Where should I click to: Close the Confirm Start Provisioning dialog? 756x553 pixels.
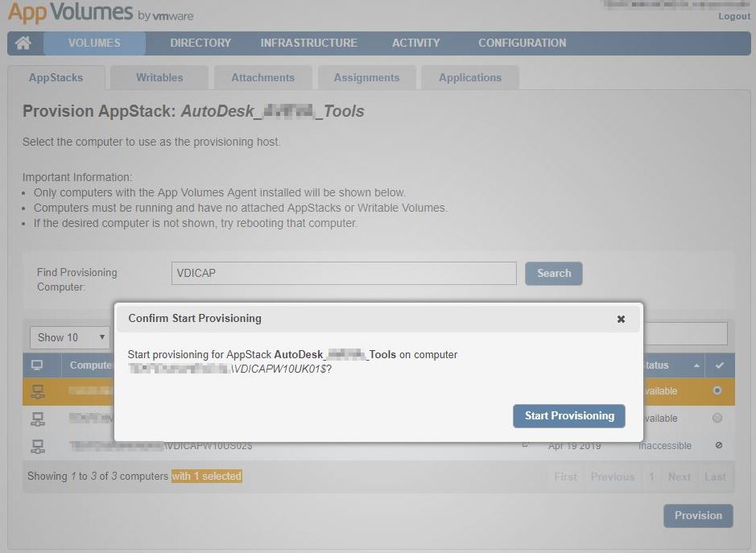point(621,319)
